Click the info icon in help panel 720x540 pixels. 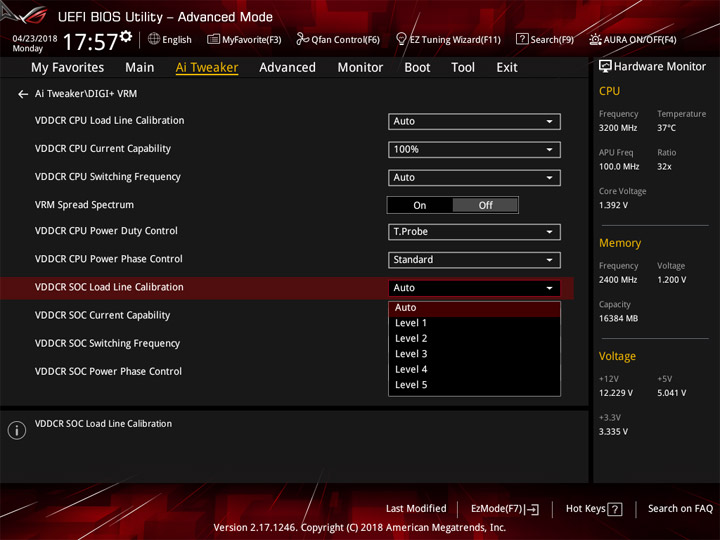[17, 430]
